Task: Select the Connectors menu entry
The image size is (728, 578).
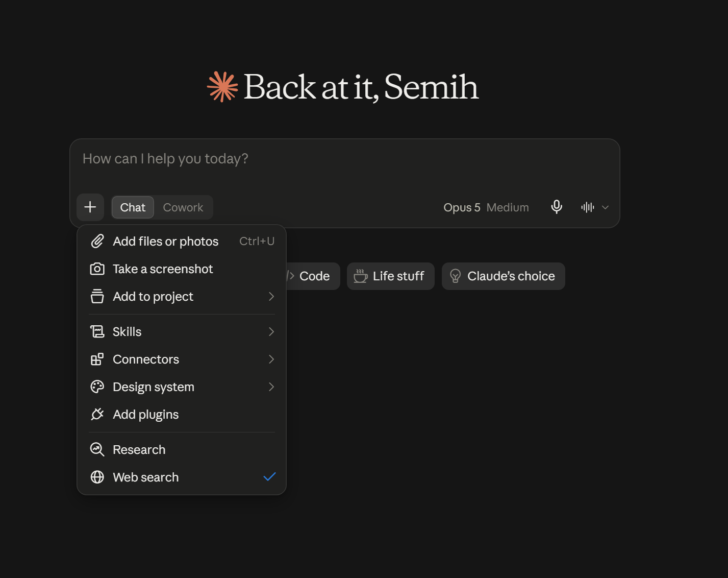Action: coord(182,359)
